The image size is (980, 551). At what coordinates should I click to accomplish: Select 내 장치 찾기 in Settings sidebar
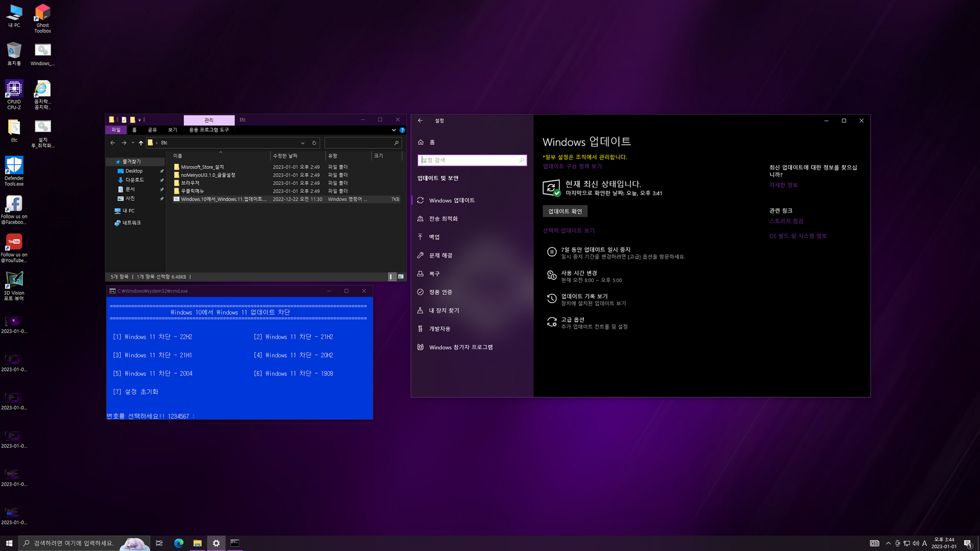pyautogui.click(x=472, y=310)
